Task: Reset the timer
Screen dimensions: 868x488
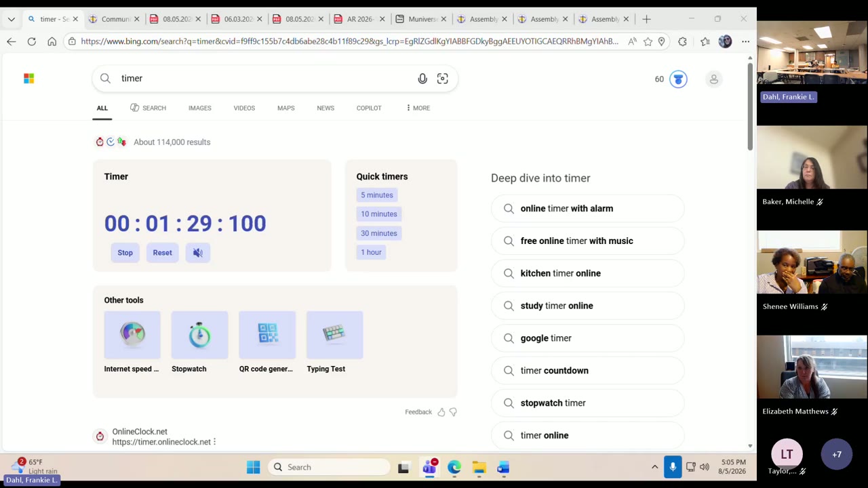Action: coord(162,253)
